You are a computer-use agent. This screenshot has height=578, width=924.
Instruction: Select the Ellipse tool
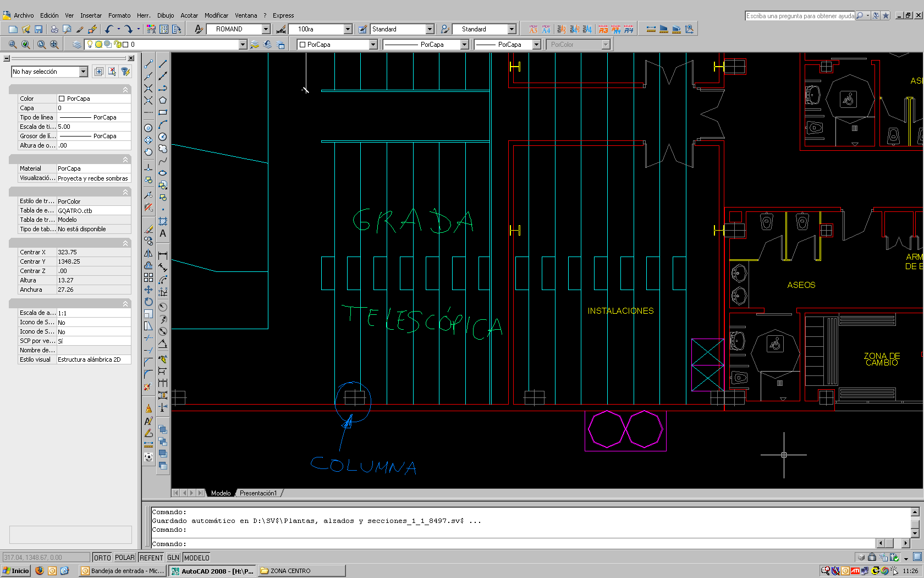(163, 173)
